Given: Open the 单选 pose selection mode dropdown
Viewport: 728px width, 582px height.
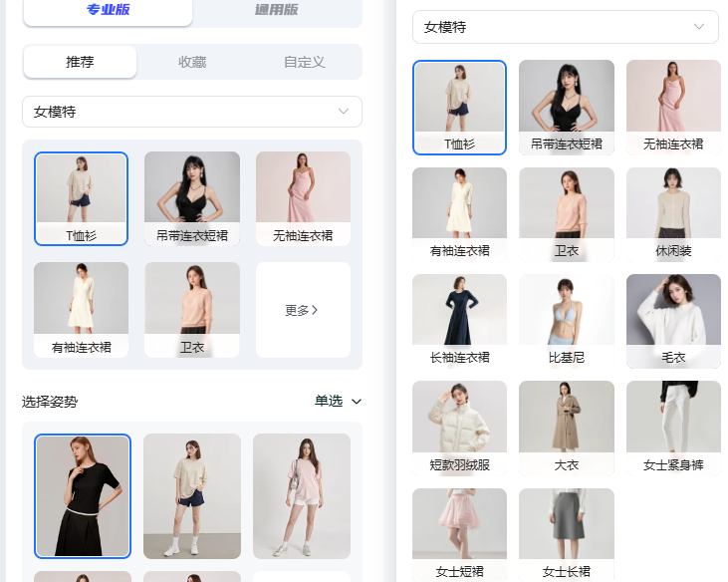Looking at the screenshot, I should (338, 402).
